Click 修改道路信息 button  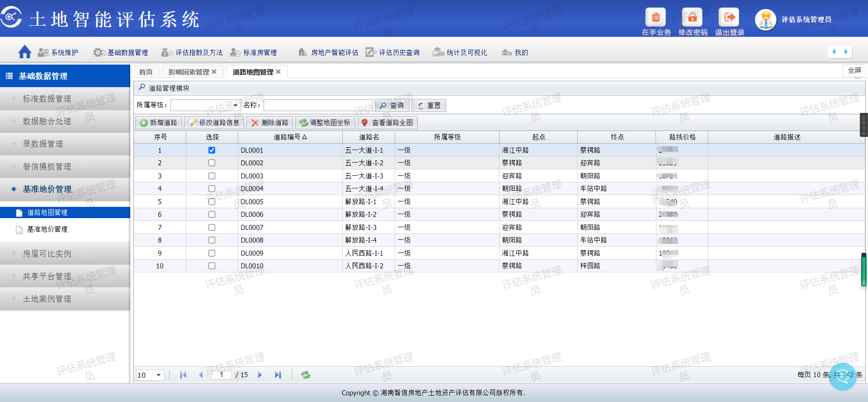tap(214, 123)
